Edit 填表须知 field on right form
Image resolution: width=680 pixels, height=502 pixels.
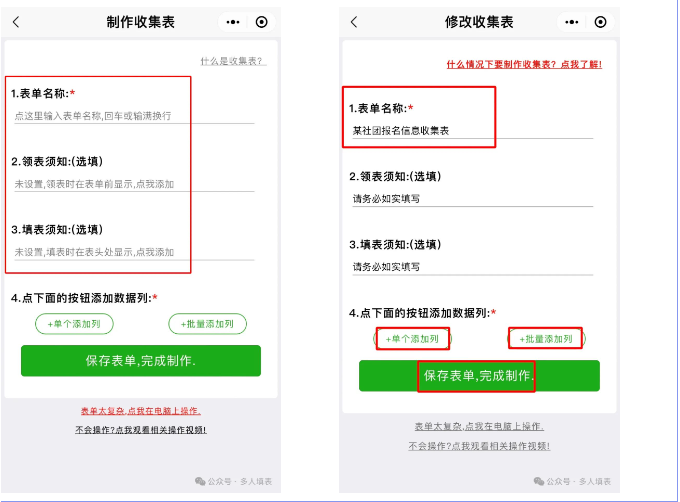[x=472, y=267]
